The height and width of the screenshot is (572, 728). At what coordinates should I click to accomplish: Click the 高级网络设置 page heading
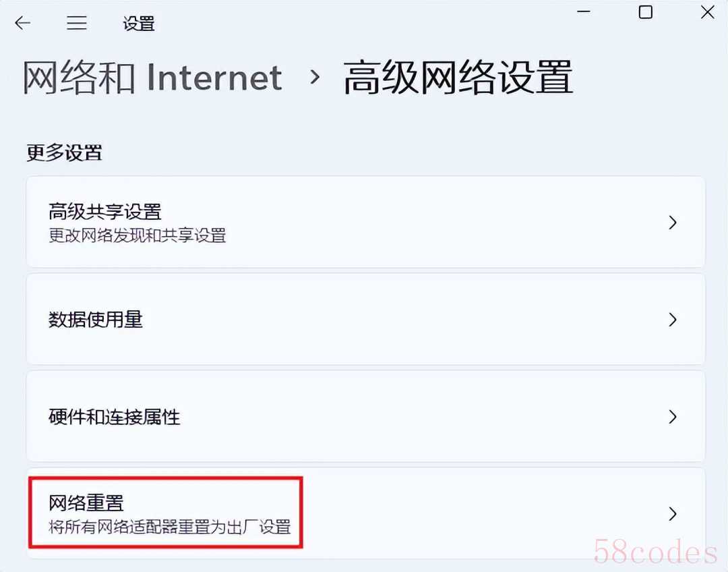click(x=458, y=78)
